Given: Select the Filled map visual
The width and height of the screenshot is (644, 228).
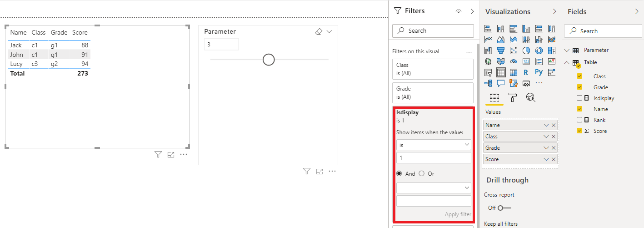Looking at the screenshot, I should point(501,61).
